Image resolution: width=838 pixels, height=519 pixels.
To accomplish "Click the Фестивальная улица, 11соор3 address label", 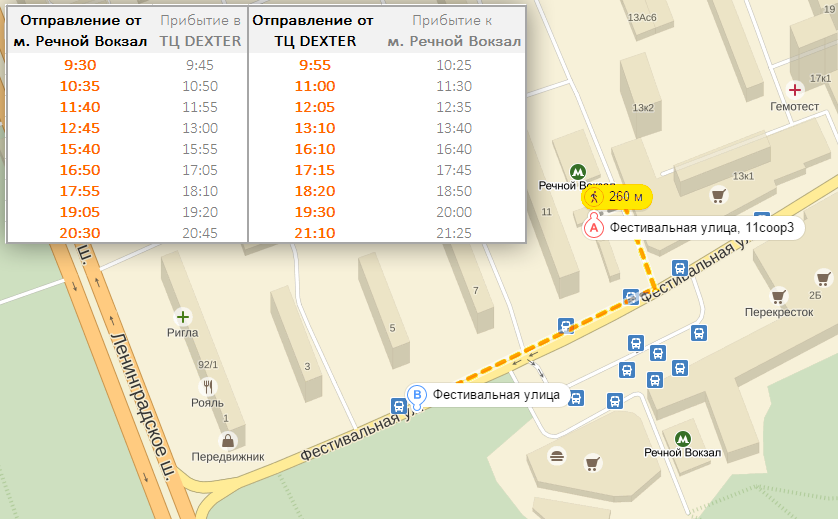I will click(702, 228).
